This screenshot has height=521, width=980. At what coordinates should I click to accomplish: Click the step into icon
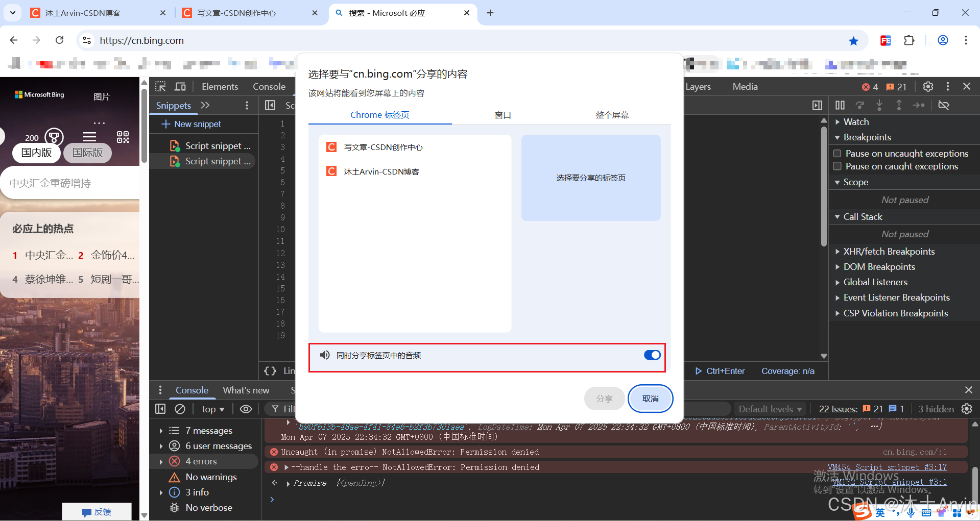pos(879,105)
